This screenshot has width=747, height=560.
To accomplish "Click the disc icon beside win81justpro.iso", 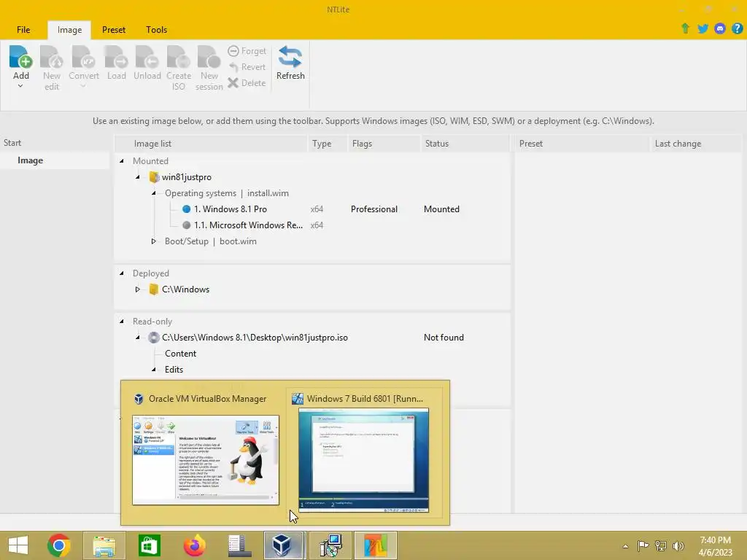I will (153, 338).
